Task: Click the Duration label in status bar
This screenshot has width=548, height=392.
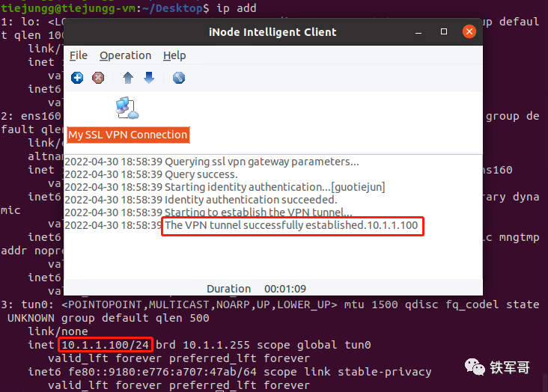Action: pos(229,289)
